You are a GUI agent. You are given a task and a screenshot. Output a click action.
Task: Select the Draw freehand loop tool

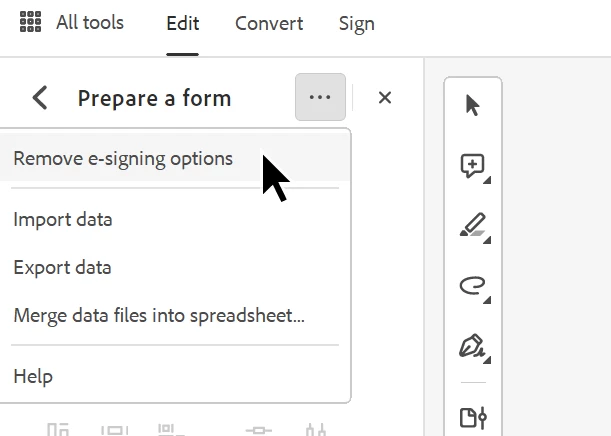(x=472, y=286)
